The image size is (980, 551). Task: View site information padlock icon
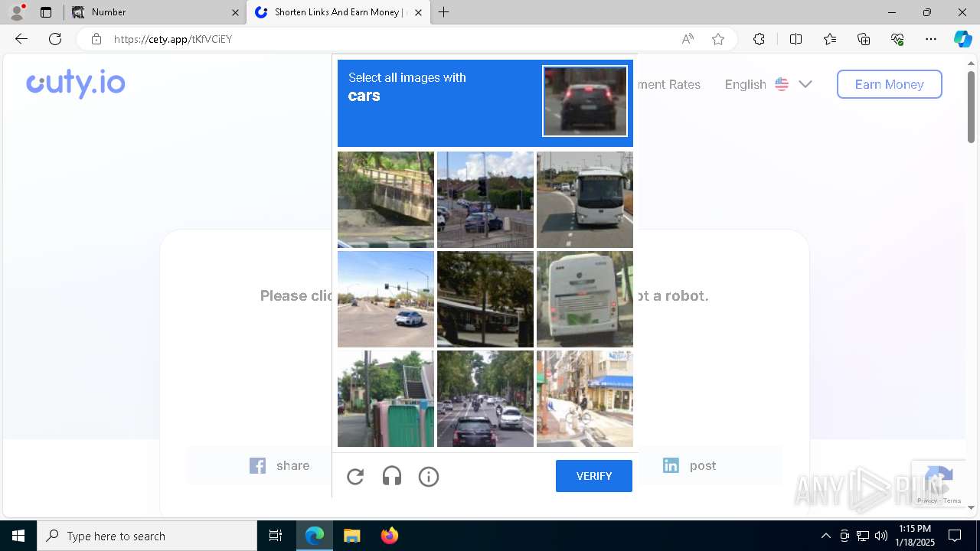pos(96,39)
